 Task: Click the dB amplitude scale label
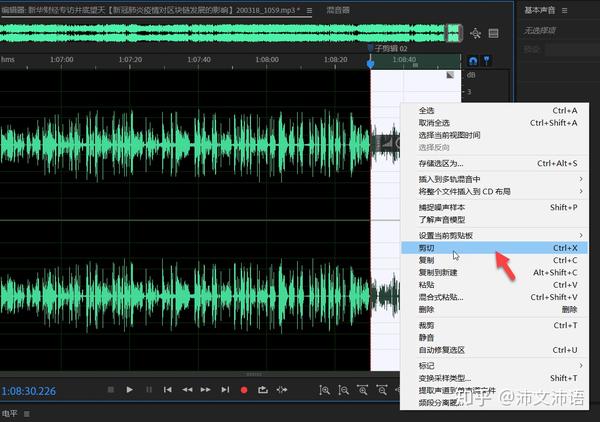pyautogui.click(x=471, y=75)
